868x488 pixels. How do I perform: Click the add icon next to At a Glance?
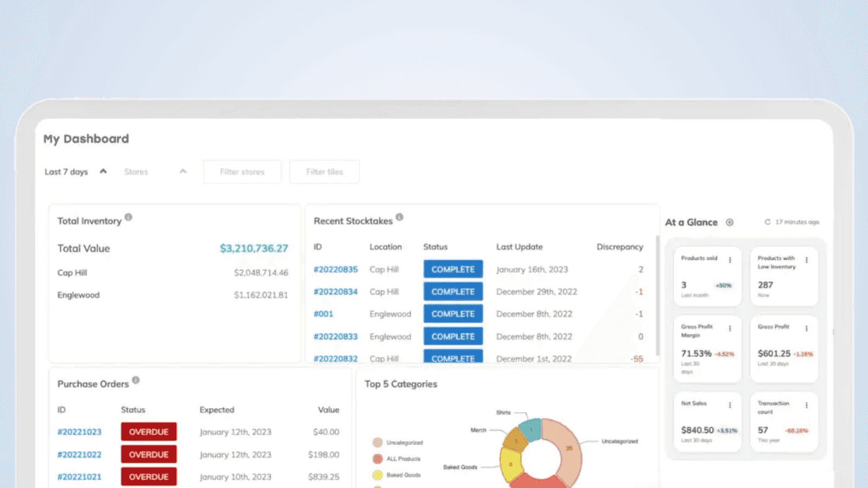coord(730,222)
